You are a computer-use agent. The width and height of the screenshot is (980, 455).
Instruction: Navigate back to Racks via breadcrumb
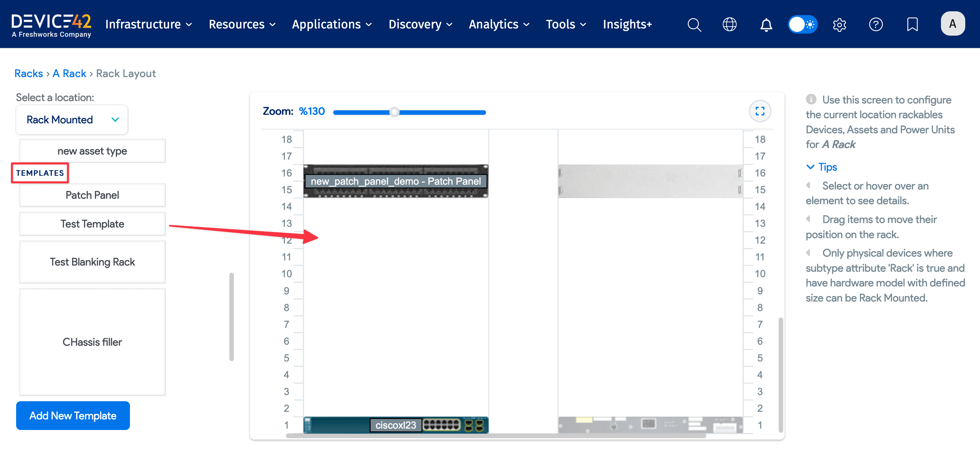tap(28, 73)
